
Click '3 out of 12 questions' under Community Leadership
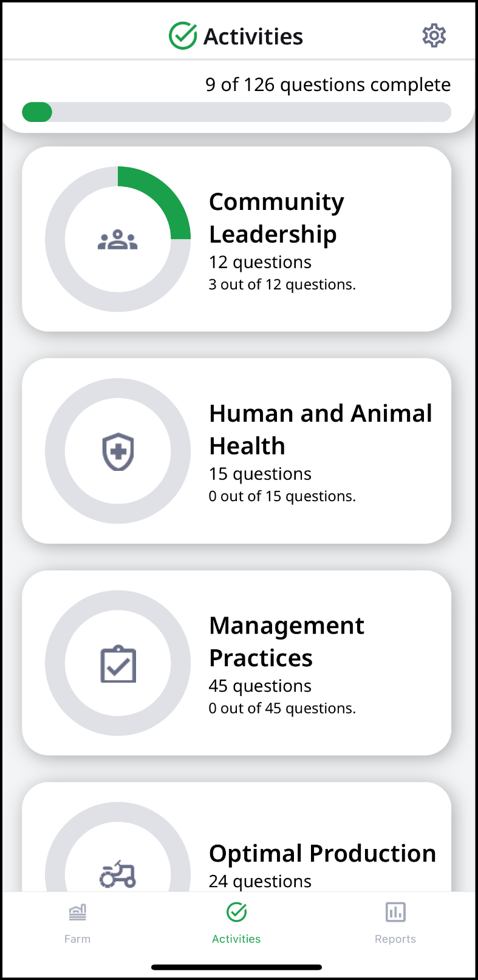pyautogui.click(x=282, y=284)
